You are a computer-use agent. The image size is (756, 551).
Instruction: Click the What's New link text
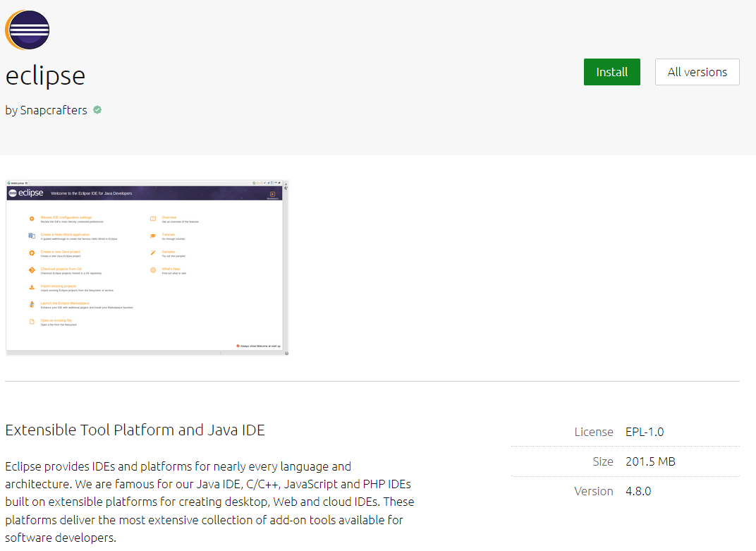tap(171, 269)
